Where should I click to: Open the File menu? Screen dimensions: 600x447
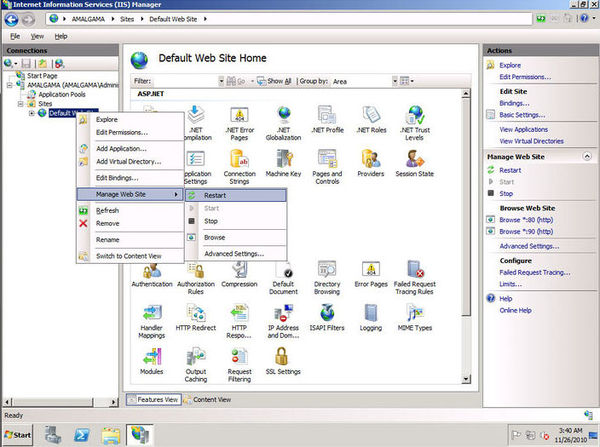[15, 36]
